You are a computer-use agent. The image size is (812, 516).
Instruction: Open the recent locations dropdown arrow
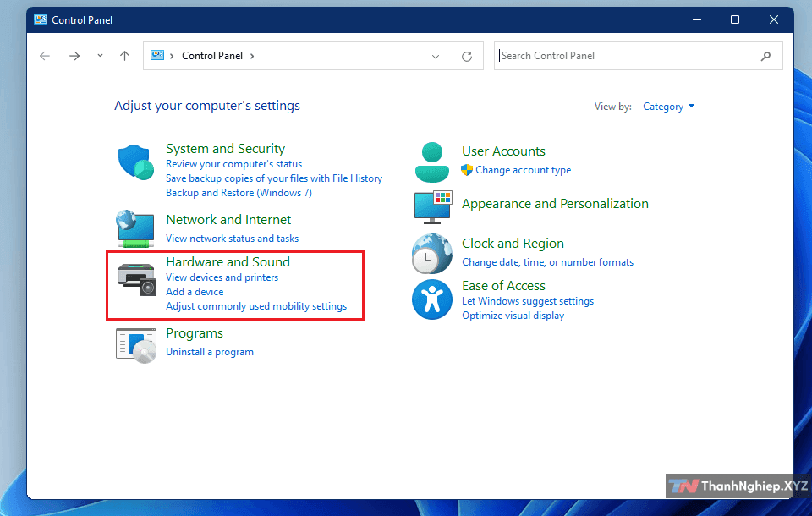click(100, 56)
